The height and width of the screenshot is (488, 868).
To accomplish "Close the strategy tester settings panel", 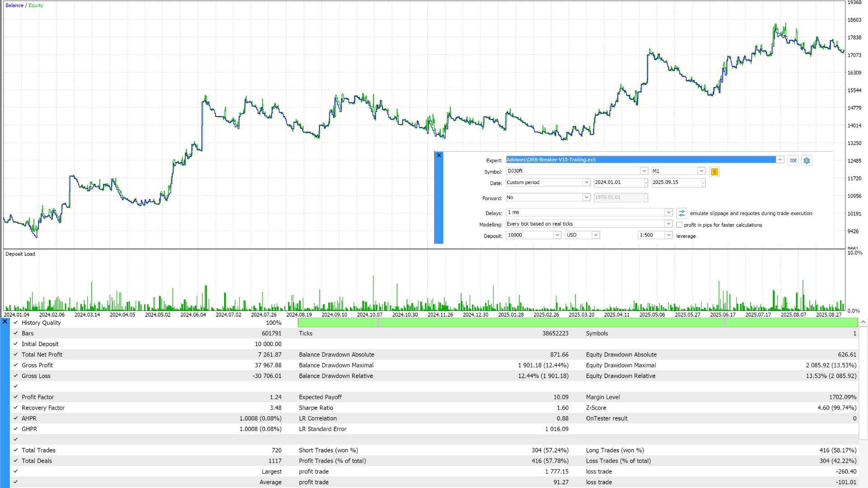I will point(439,155).
